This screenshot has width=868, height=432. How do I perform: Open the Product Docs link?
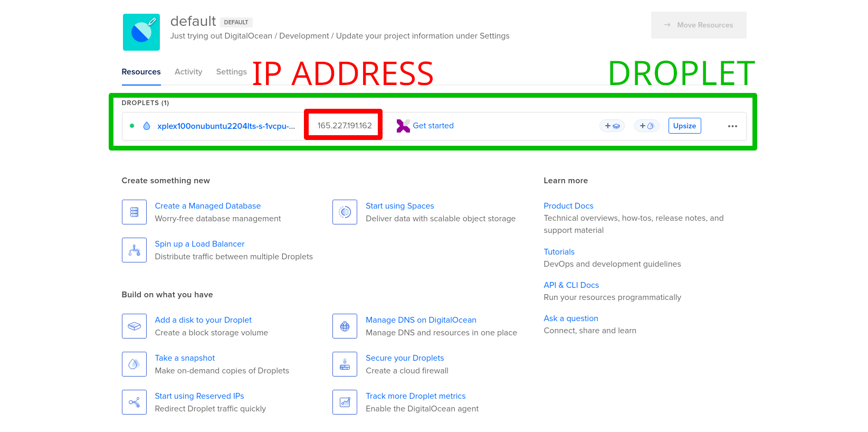pyautogui.click(x=568, y=206)
